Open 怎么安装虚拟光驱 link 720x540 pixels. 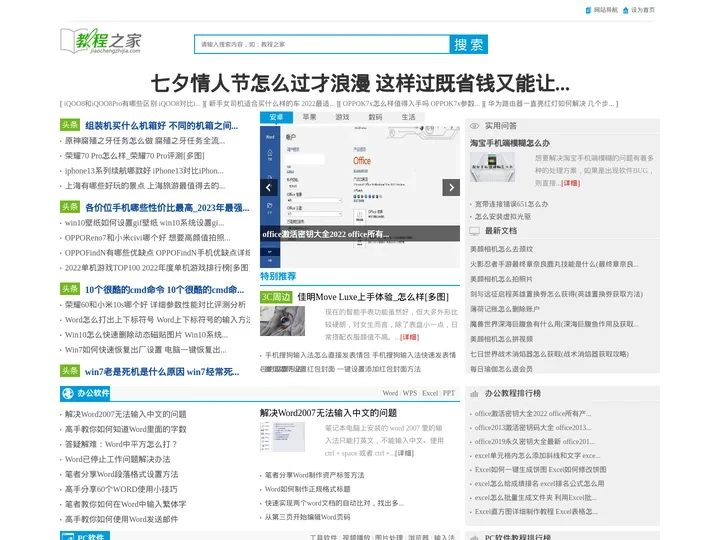pyautogui.click(x=503, y=216)
